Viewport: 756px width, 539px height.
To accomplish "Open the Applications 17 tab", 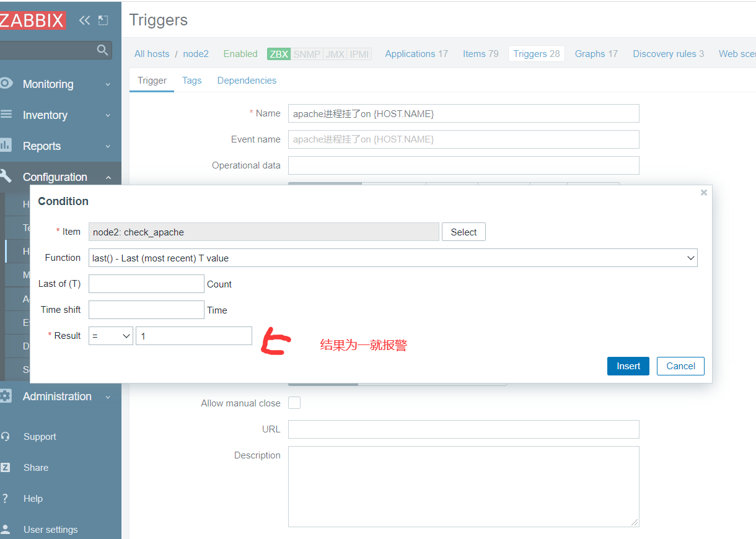I will (416, 54).
